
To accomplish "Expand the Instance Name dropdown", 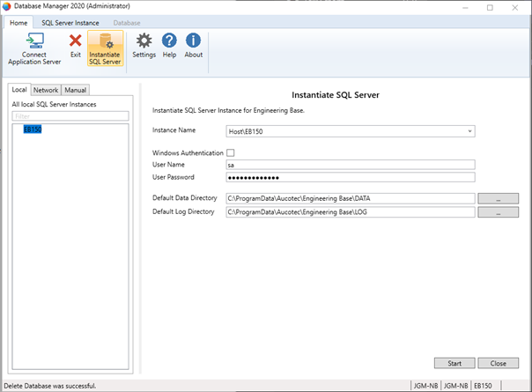I will [469, 131].
